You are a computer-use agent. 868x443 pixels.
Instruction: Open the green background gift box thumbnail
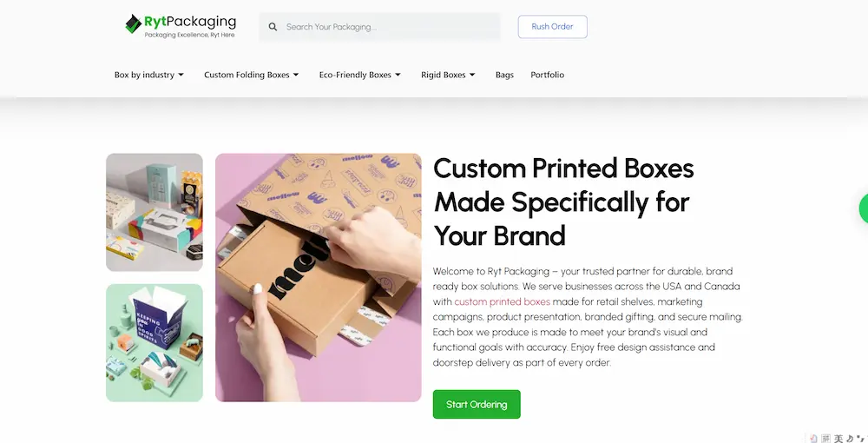(x=155, y=343)
